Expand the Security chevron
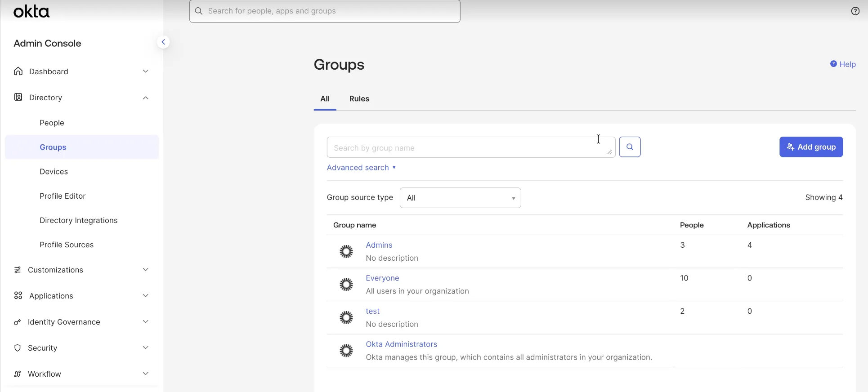The height and width of the screenshot is (392, 868). tap(145, 347)
